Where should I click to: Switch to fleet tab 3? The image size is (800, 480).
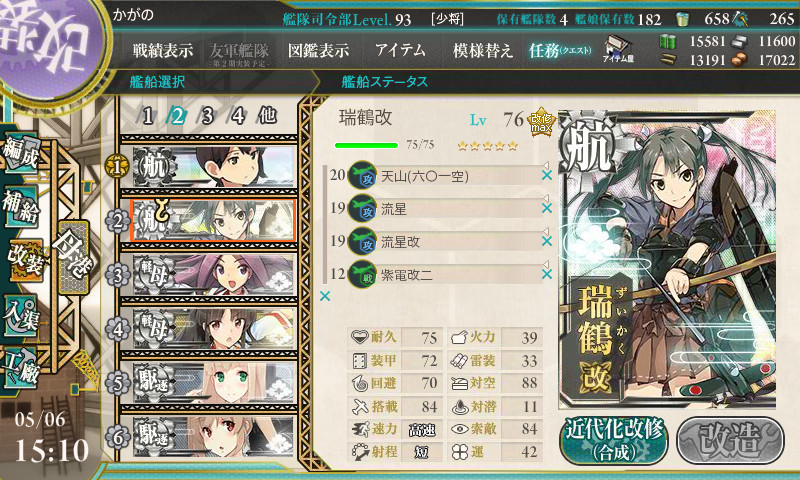pyautogui.click(x=207, y=116)
